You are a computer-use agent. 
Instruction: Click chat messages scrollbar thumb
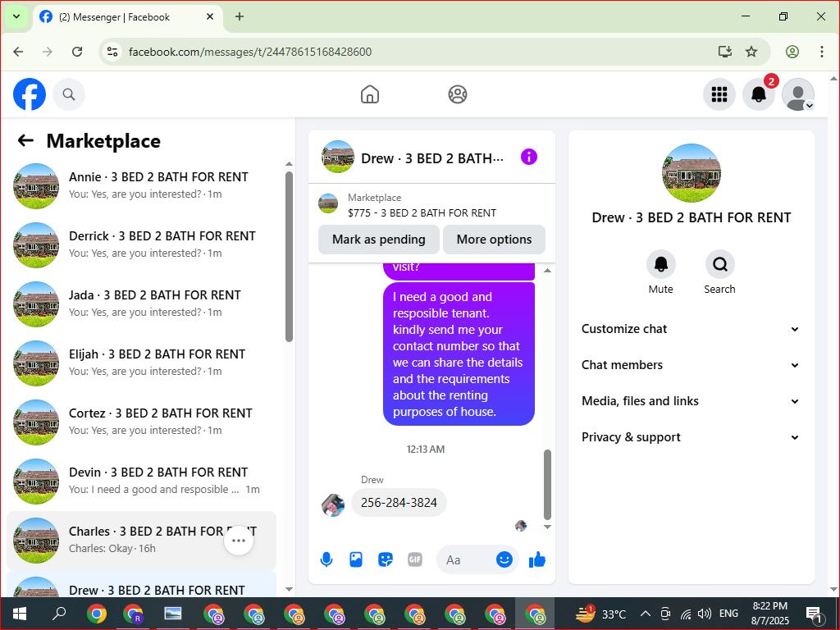(x=547, y=484)
